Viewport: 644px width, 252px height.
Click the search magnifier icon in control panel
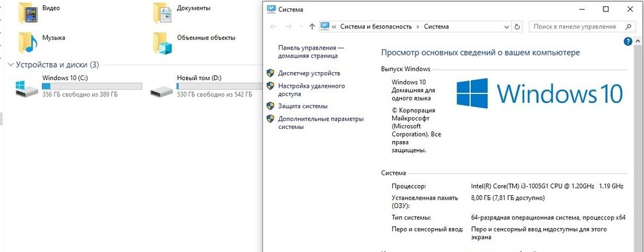coord(628,26)
